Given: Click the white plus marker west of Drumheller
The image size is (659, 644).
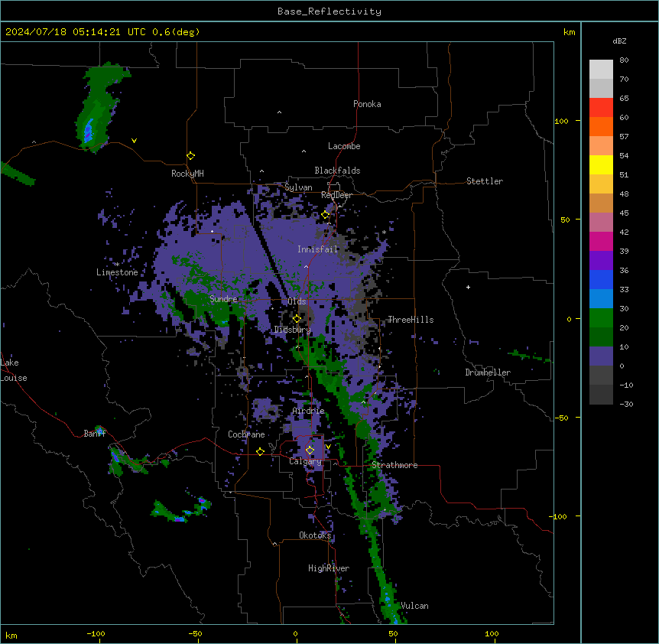Looking at the screenshot, I should click(468, 287).
